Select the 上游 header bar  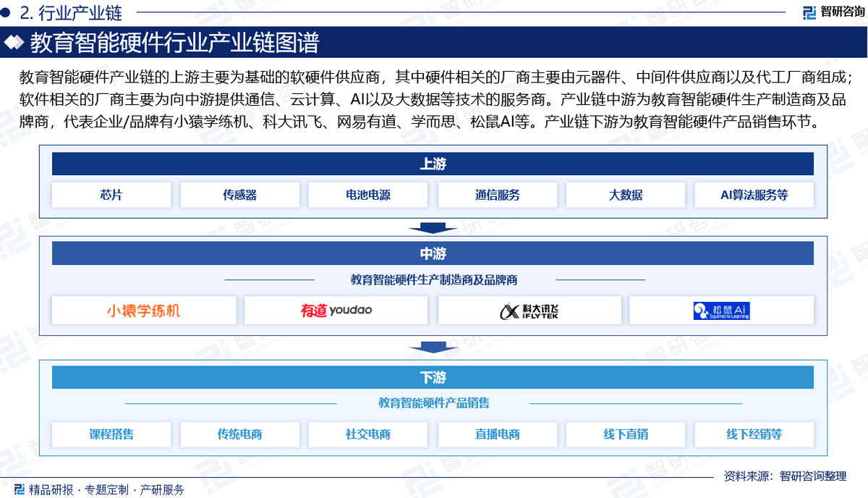click(x=433, y=164)
